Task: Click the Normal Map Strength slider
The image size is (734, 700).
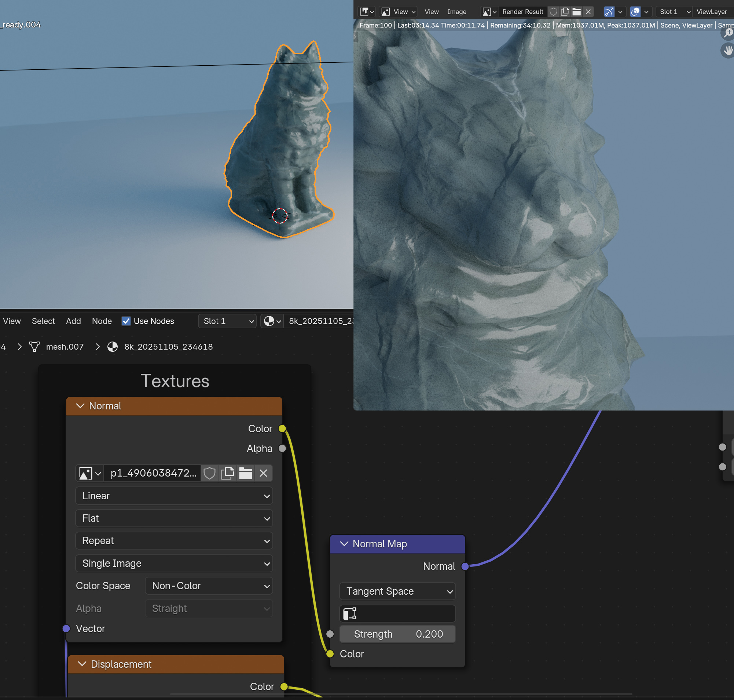Action: click(397, 634)
